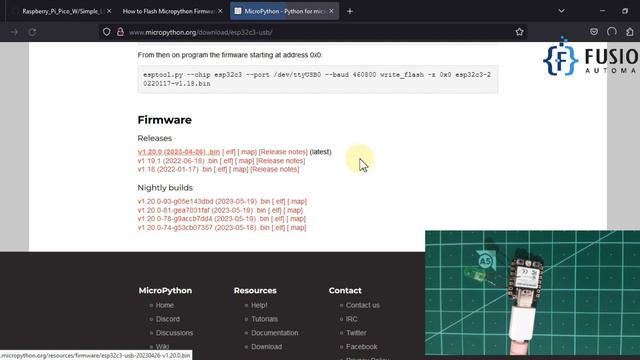Close the Raspberry_Pi_Pico_W tab
Image resolution: width=640 pixels, height=360 pixels.
(x=109, y=11)
